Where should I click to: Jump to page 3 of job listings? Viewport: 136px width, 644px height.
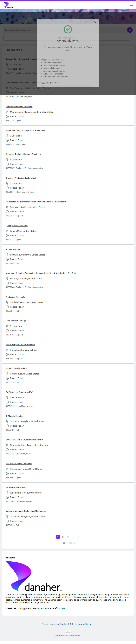point(68,537)
